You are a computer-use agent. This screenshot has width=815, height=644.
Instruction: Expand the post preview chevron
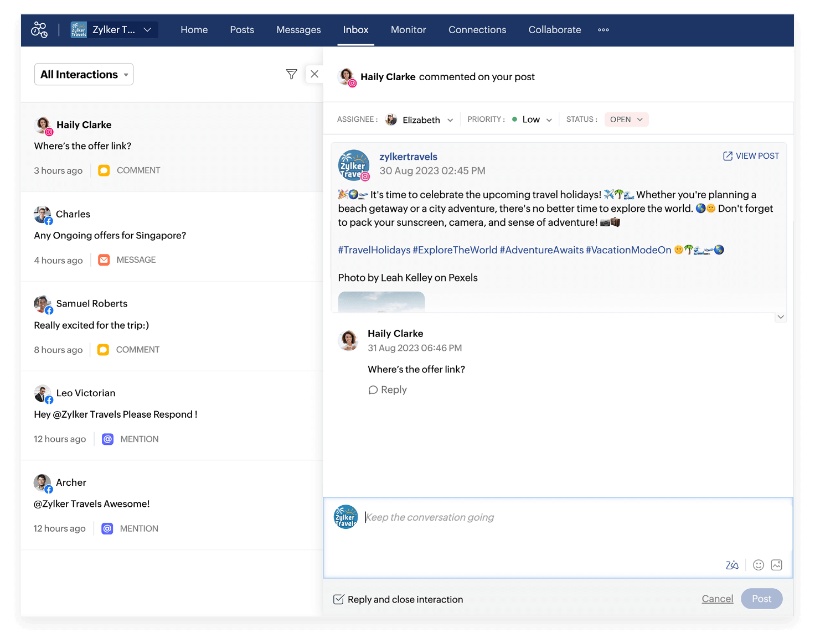point(780,317)
